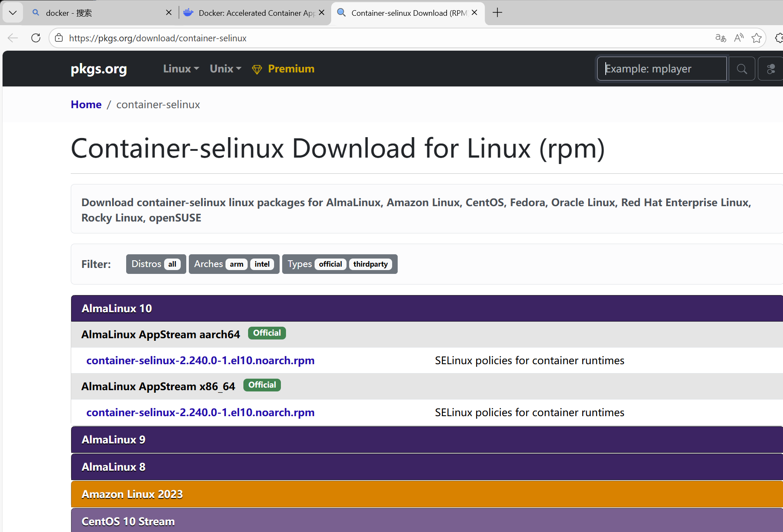Select AlmaLinux AppStream aarch64 heading
Screen dimensions: 783x532
[x=161, y=334]
